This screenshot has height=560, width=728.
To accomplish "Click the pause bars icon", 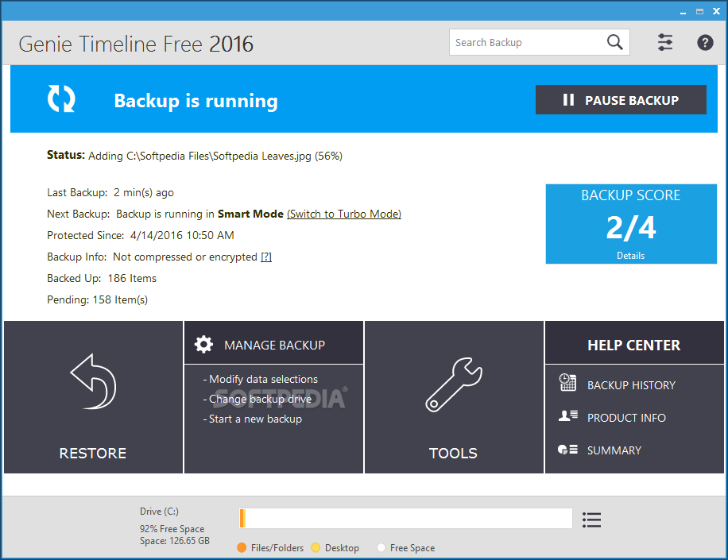I will click(x=568, y=100).
